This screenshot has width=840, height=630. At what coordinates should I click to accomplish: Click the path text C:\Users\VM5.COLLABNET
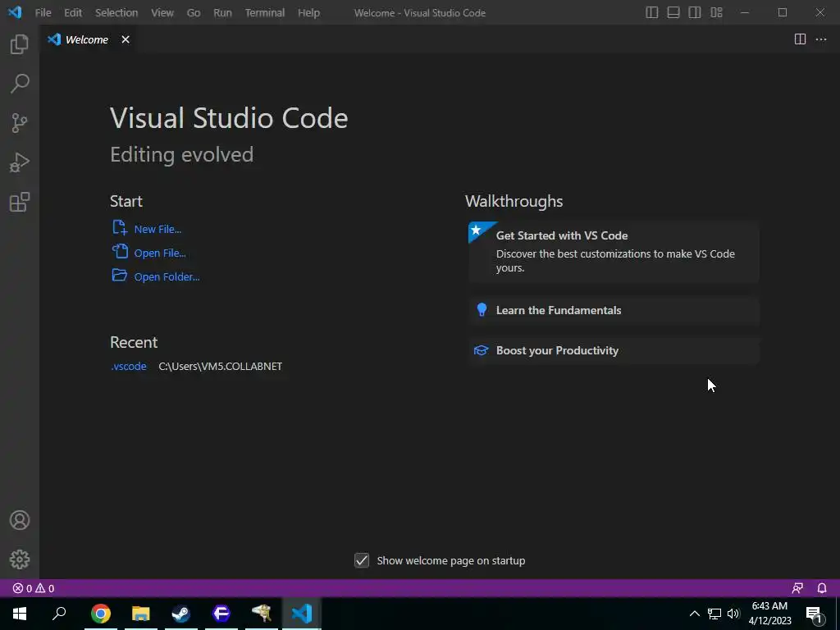(x=220, y=366)
